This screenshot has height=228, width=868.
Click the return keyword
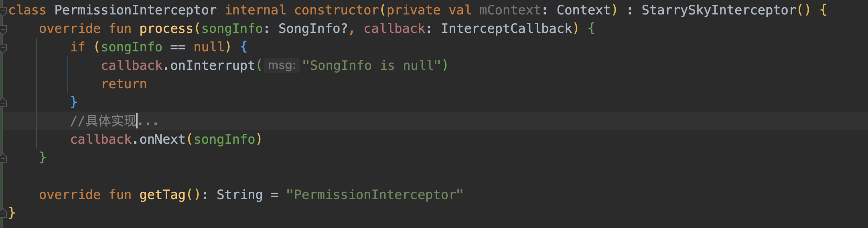pos(124,84)
